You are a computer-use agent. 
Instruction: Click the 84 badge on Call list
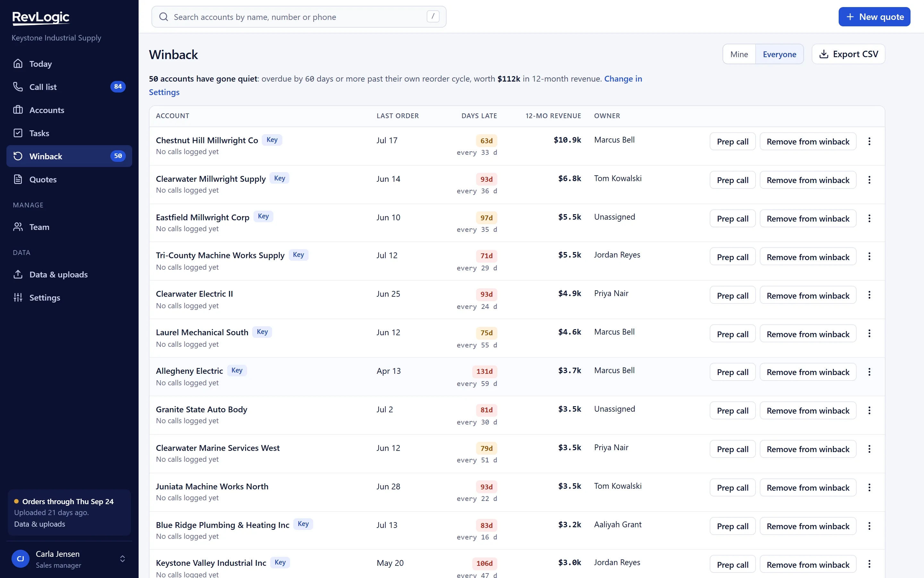click(x=118, y=87)
